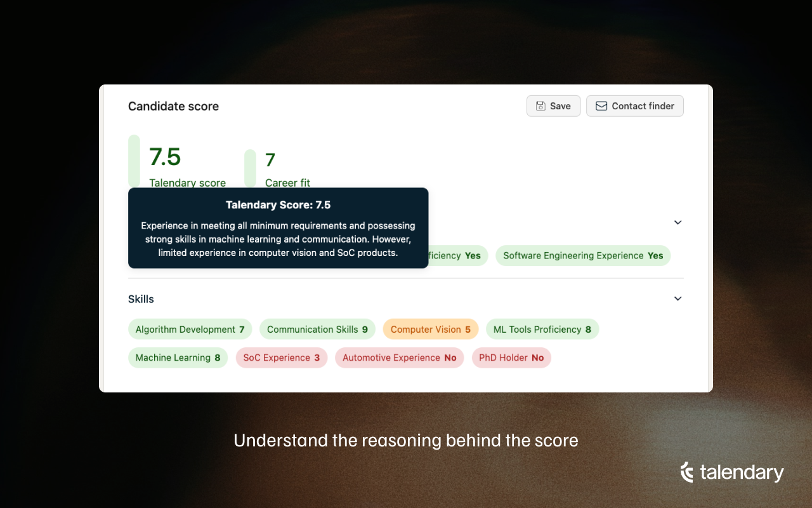This screenshot has height=508, width=812.
Task: Collapse the Skills section chevron
Action: pos(678,298)
